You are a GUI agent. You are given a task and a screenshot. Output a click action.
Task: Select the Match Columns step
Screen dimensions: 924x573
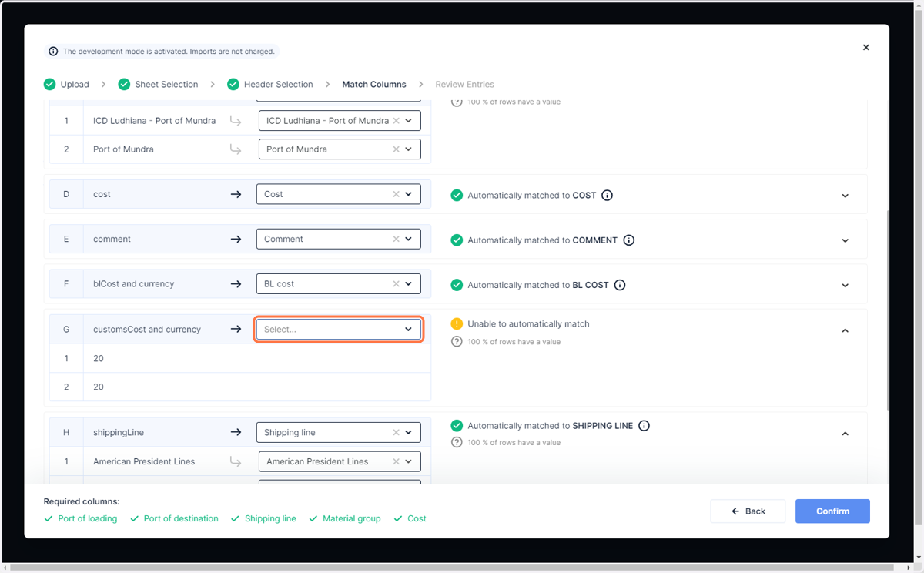pos(374,85)
